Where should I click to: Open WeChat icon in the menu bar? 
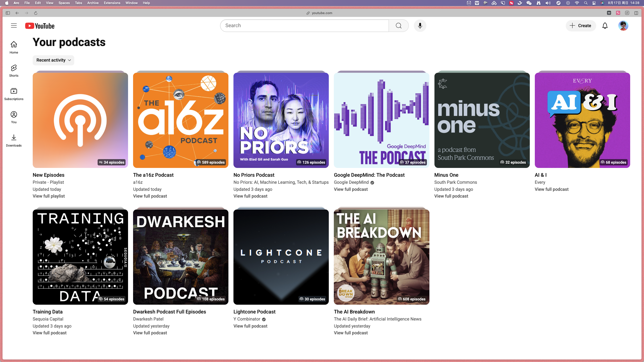tap(529, 3)
